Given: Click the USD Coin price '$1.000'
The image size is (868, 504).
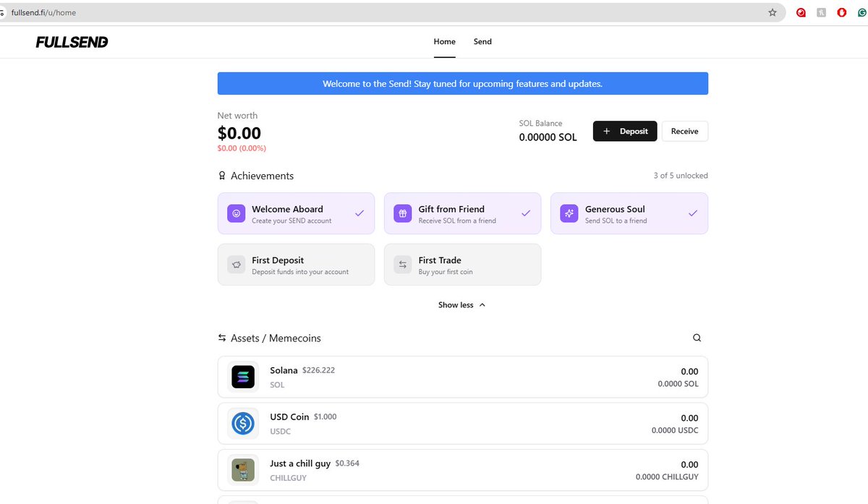Looking at the screenshot, I should click(x=325, y=417).
